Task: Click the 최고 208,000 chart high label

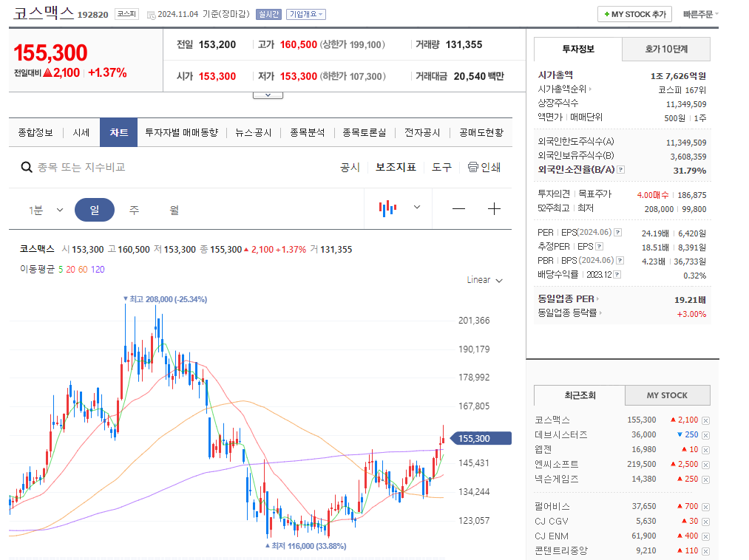Action: tap(166, 299)
